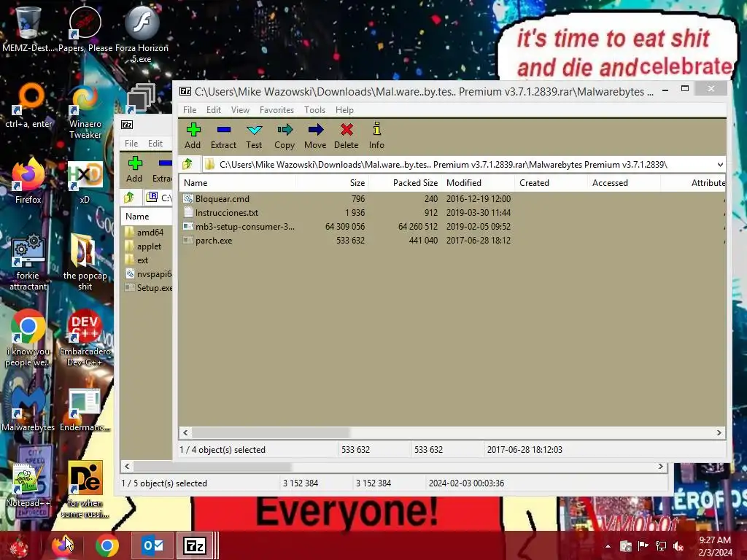
Task: Click the muted volume tray icon
Action: (678, 545)
